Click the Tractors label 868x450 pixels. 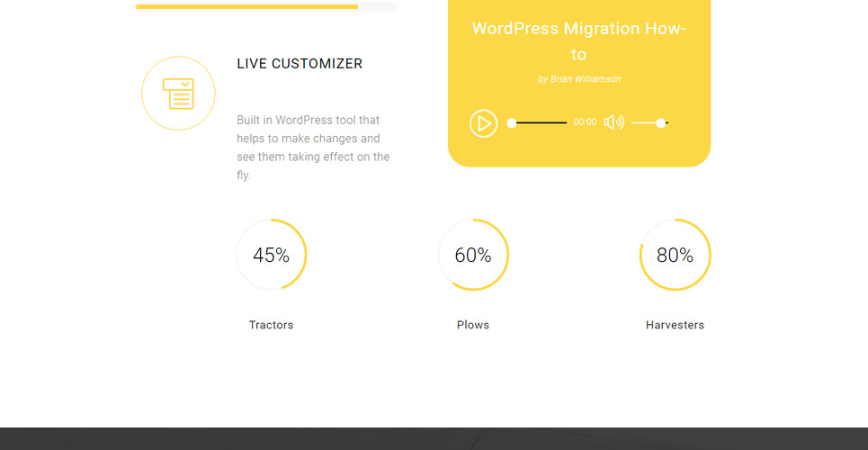[x=271, y=325]
